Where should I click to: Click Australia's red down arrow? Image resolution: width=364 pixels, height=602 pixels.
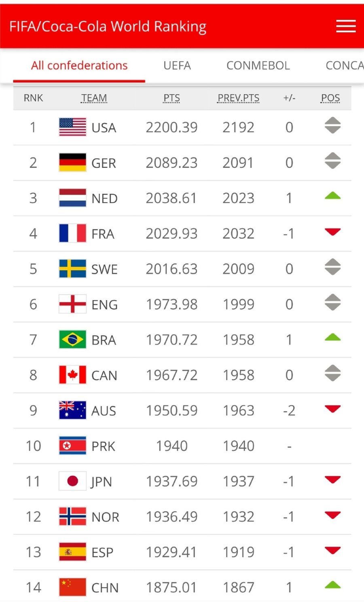click(x=332, y=409)
